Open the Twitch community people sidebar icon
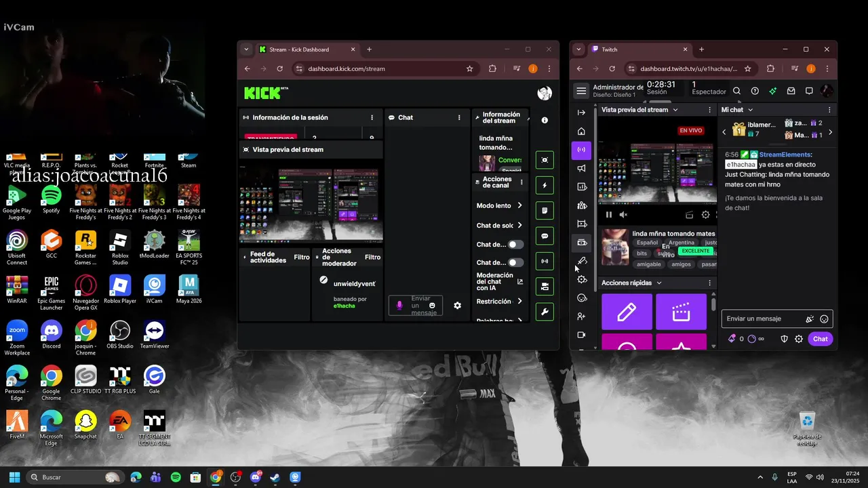 (581, 205)
